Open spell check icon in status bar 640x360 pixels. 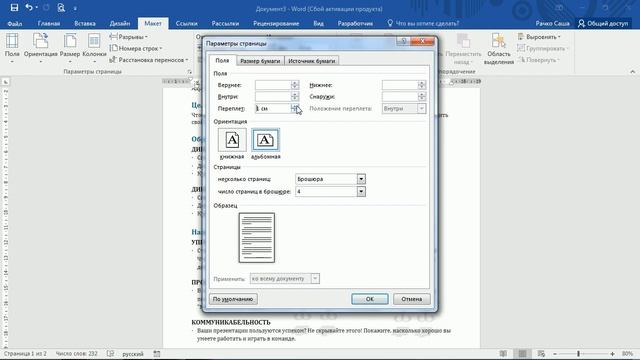tap(110, 353)
